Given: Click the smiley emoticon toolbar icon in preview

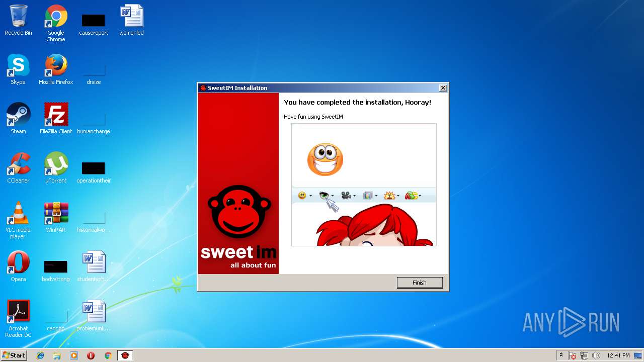Looking at the screenshot, I should (302, 195).
